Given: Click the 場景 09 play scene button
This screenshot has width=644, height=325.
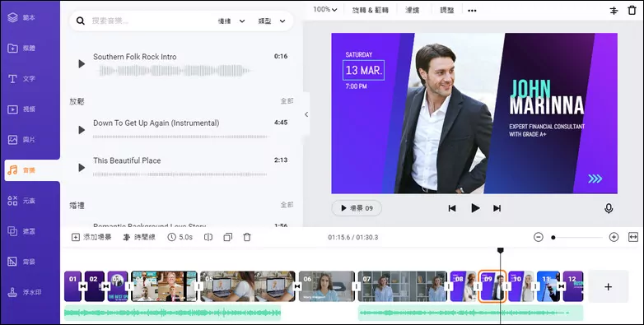Looking at the screenshot, I should (357, 208).
